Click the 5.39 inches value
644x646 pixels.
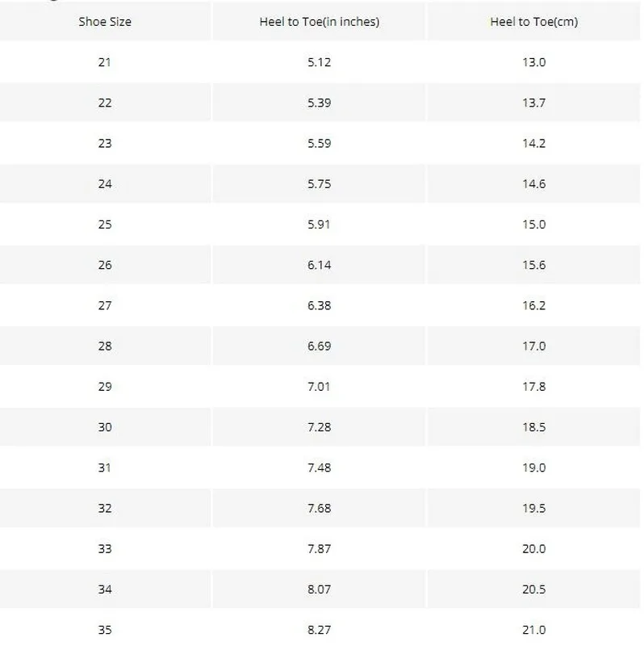(x=319, y=103)
